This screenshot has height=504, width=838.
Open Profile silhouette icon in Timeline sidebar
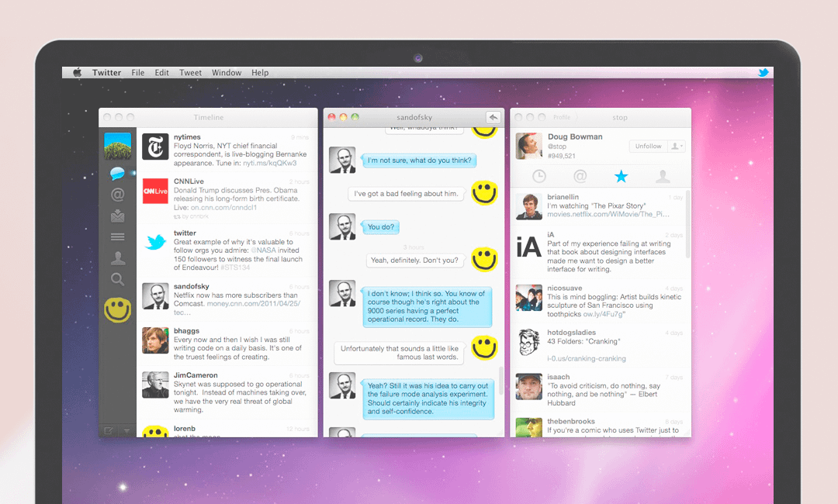118,258
